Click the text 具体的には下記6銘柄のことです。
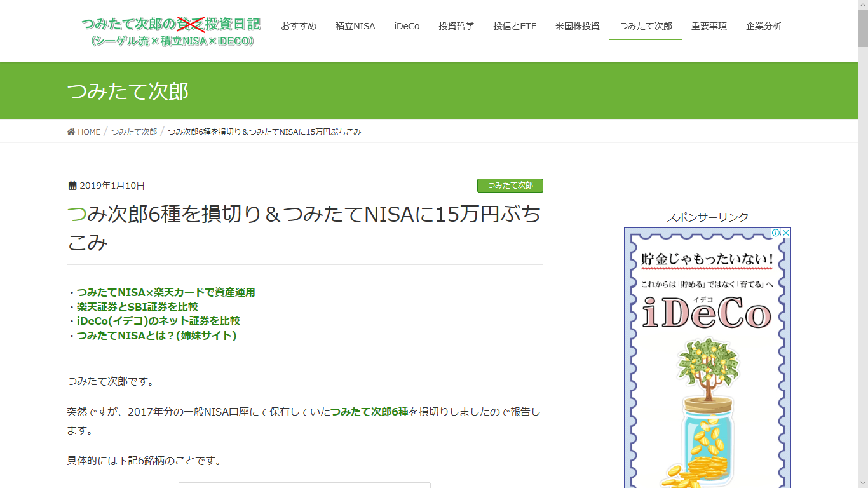This screenshot has width=868, height=488. [x=144, y=461]
